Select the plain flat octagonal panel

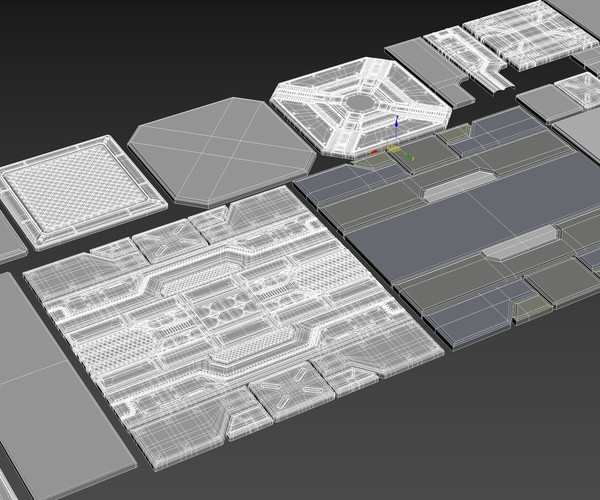[223, 152]
